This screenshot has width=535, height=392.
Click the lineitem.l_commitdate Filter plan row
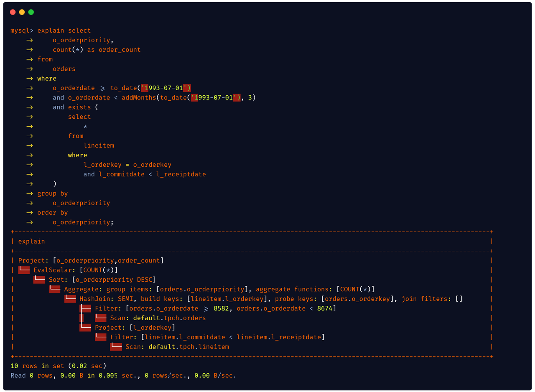click(217, 337)
